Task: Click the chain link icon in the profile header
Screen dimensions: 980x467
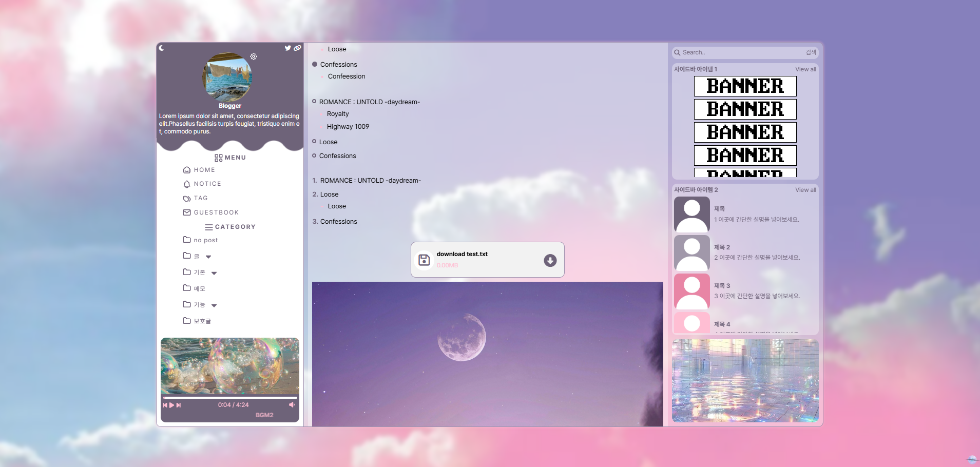Action: pyautogui.click(x=297, y=48)
